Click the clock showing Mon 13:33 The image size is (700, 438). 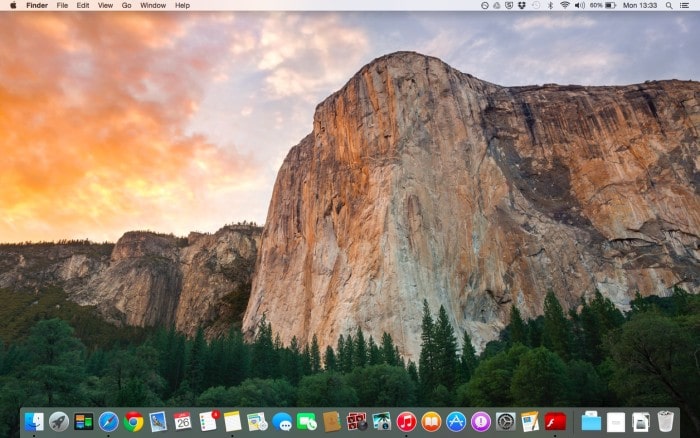[640, 5]
